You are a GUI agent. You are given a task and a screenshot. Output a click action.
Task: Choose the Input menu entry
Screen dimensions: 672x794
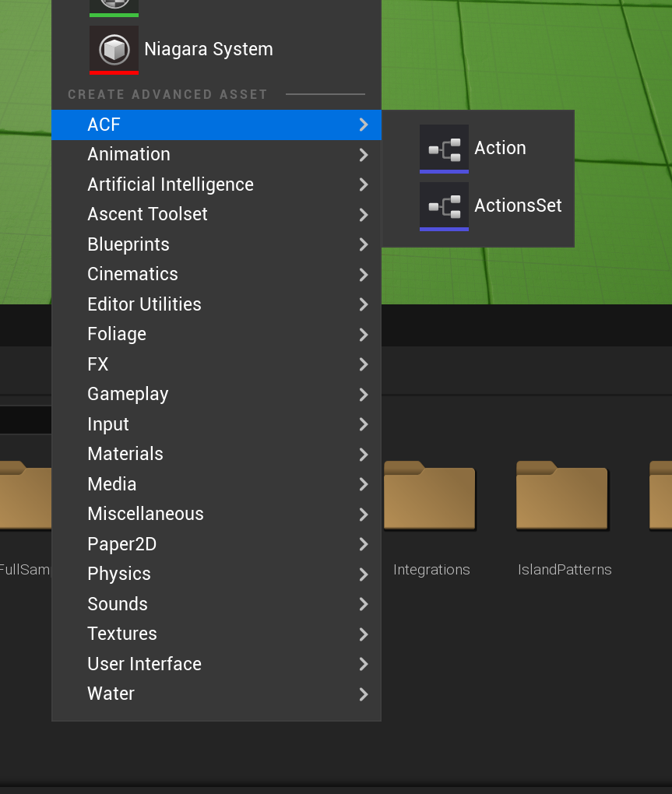(108, 424)
